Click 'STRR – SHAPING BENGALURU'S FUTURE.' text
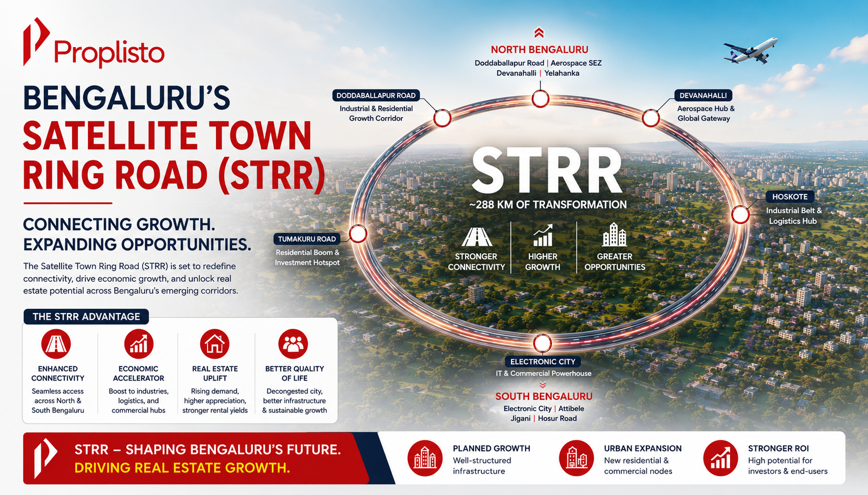The image size is (868, 495). (207, 450)
